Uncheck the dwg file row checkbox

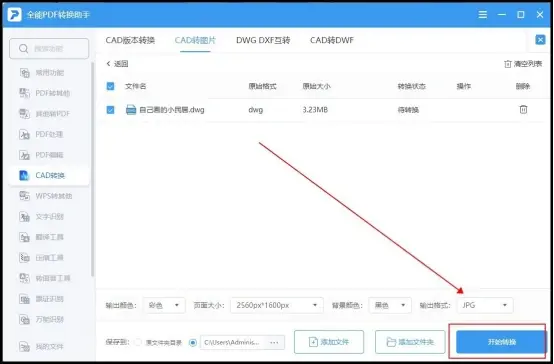(110, 110)
